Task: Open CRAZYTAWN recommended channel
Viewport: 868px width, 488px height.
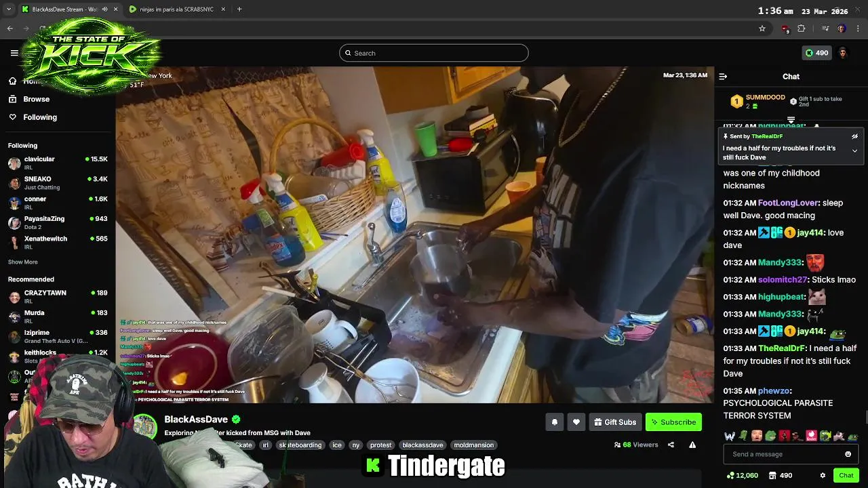Action: click(x=58, y=296)
